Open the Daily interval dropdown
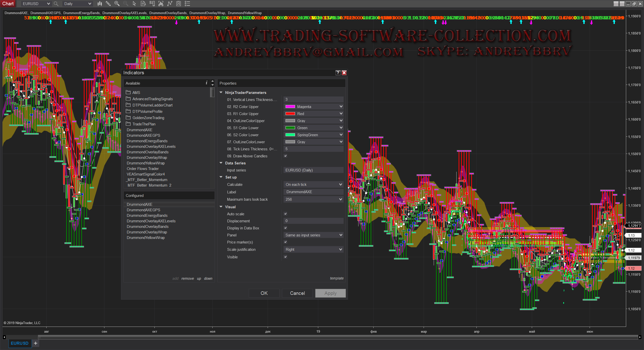 tap(77, 4)
